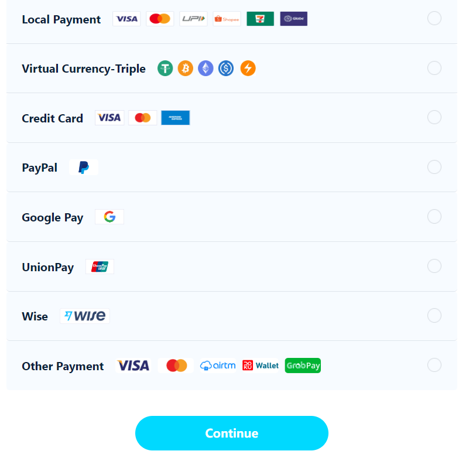The width and height of the screenshot is (476, 461).
Task: Click the Continue button
Action: pyautogui.click(x=232, y=433)
